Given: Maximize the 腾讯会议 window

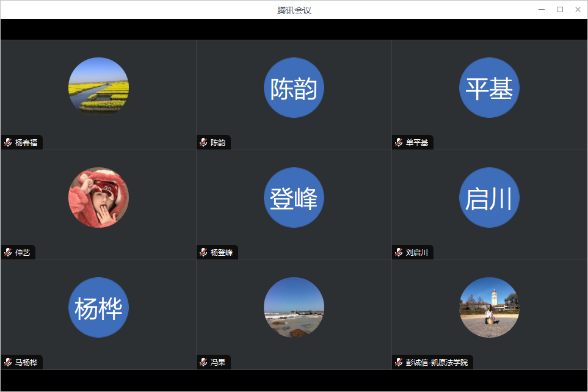Looking at the screenshot, I should pos(559,9).
